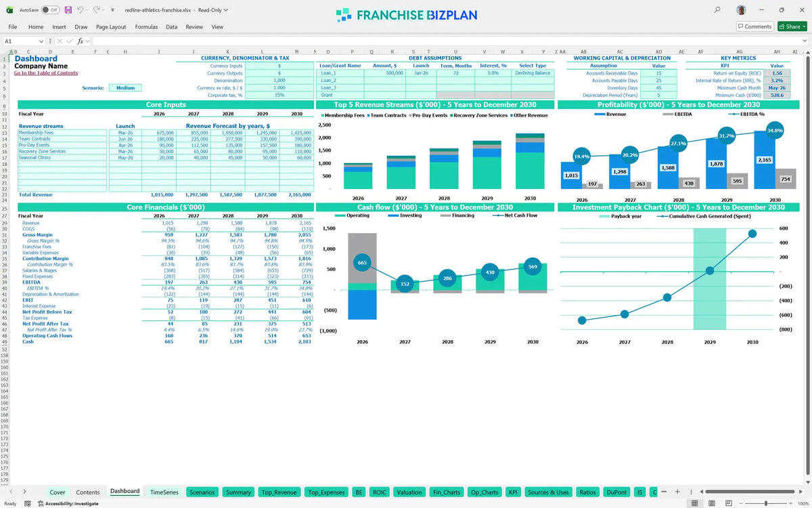Click the Return on Equity value 1.56
This screenshot has width=812, height=508.
click(777, 73)
